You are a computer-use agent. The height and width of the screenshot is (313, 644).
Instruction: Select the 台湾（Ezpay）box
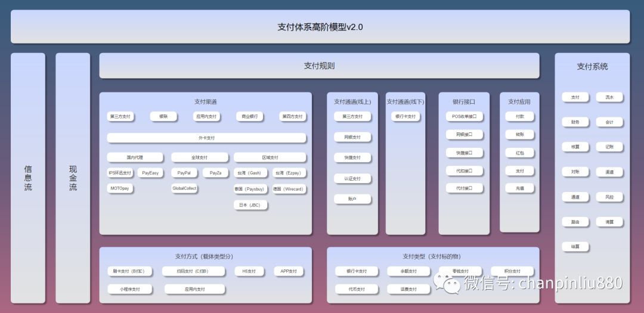(x=290, y=173)
